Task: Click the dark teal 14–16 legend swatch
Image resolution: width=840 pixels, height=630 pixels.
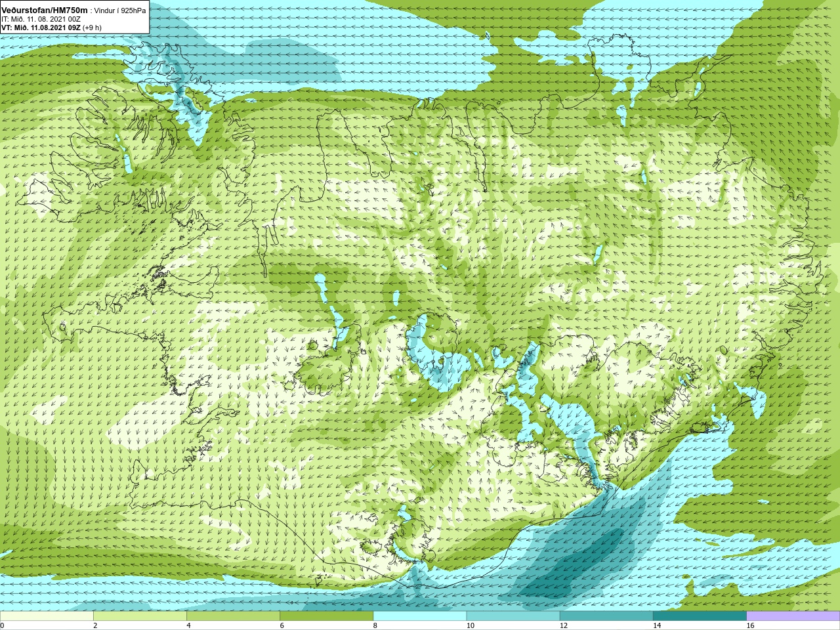Action: [x=700, y=616]
